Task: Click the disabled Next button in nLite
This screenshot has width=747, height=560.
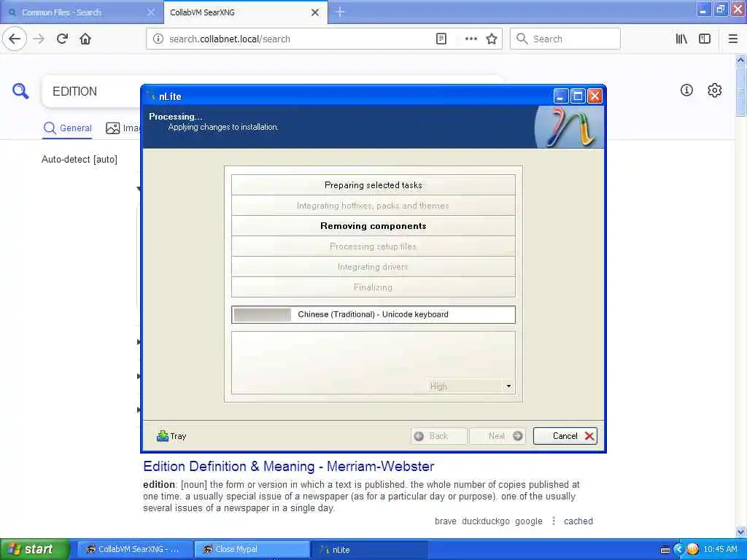Action: [498, 436]
